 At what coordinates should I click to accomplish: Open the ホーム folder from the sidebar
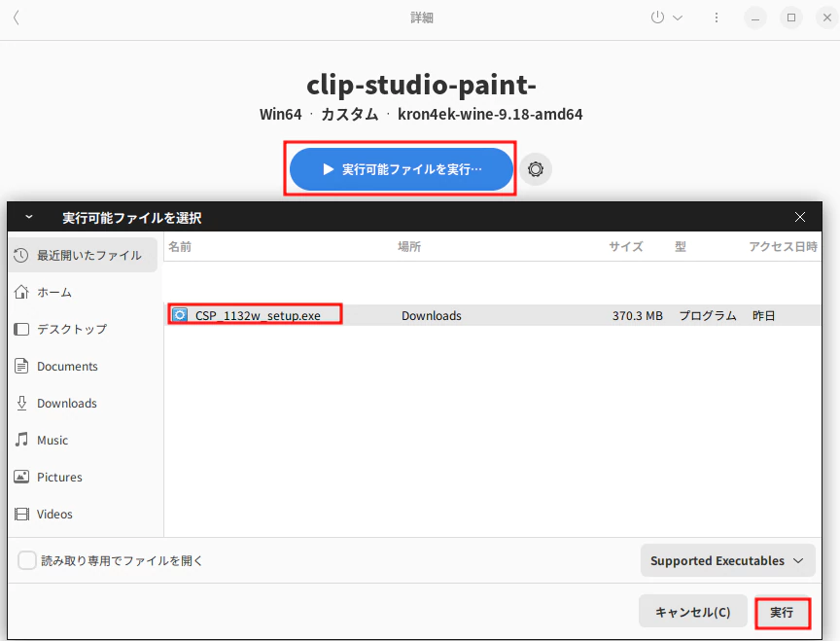(56, 292)
